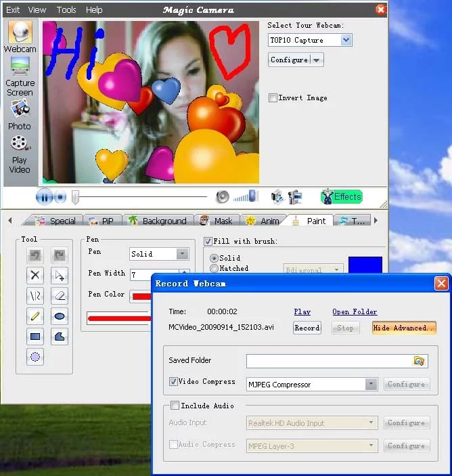This screenshot has width=452, height=476.
Task: Enable the Invert Image checkbox
Action: click(273, 98)
